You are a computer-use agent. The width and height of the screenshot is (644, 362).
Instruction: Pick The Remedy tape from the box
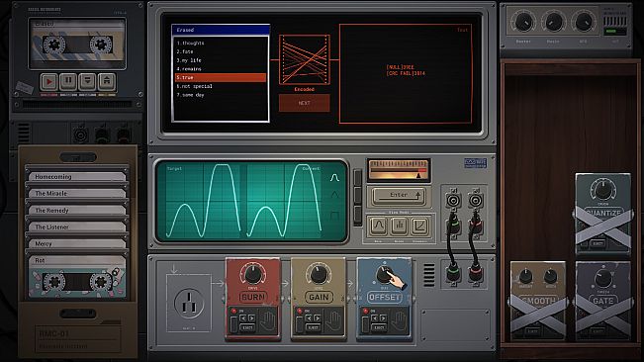tap(77, 210)
